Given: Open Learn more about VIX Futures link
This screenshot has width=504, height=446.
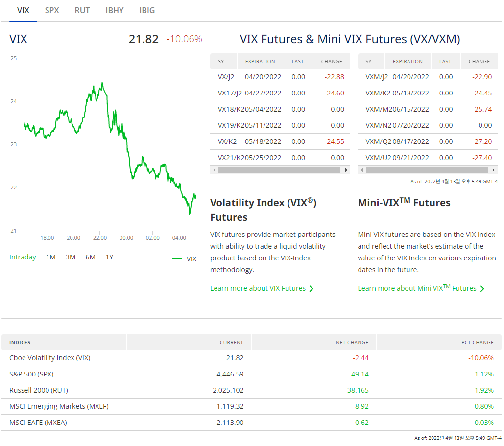Looking at the screenshot, I should 258,288.
